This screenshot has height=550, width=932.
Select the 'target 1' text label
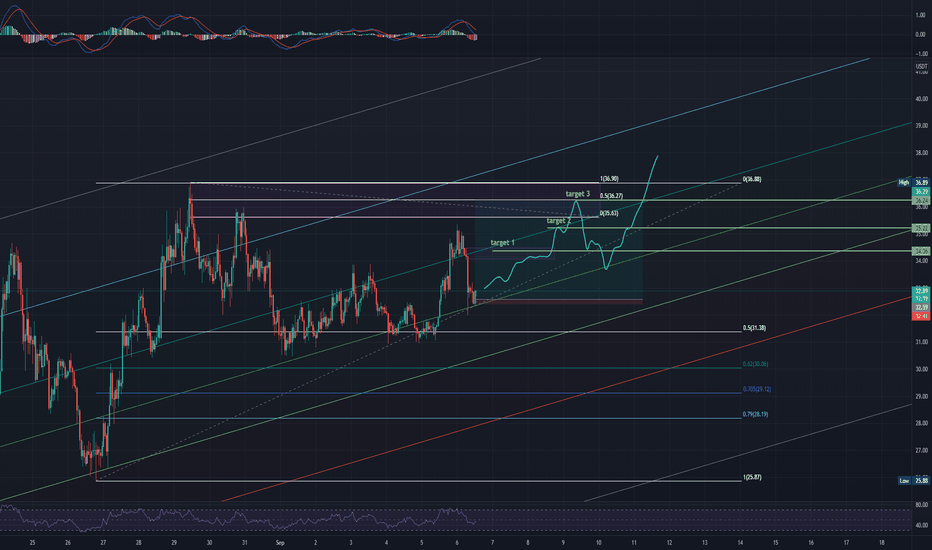click(x=502, y=243)
